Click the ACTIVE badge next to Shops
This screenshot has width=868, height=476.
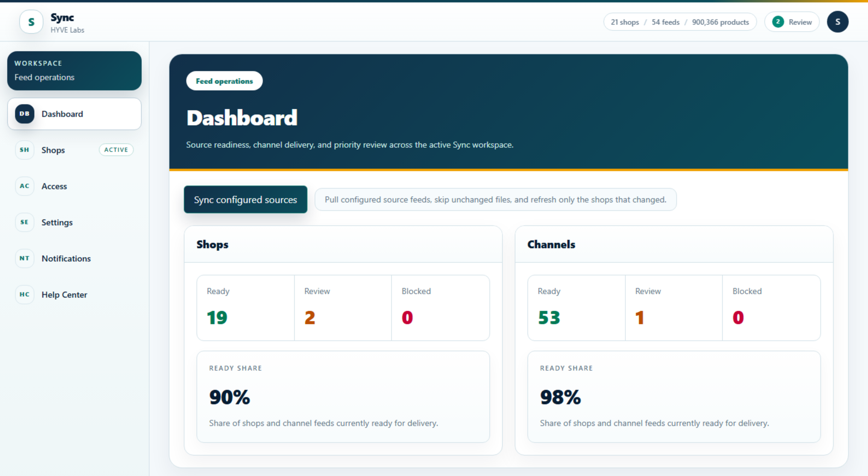[116, 149]
